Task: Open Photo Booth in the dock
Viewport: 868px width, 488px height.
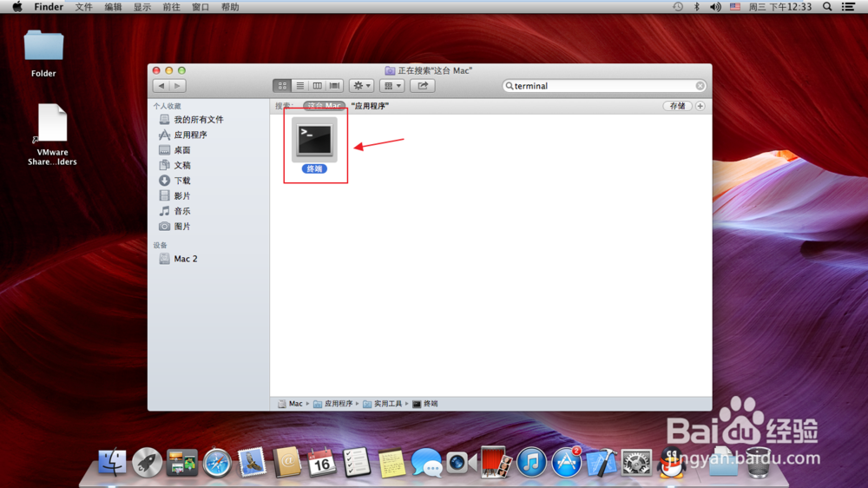Action: 496,463
